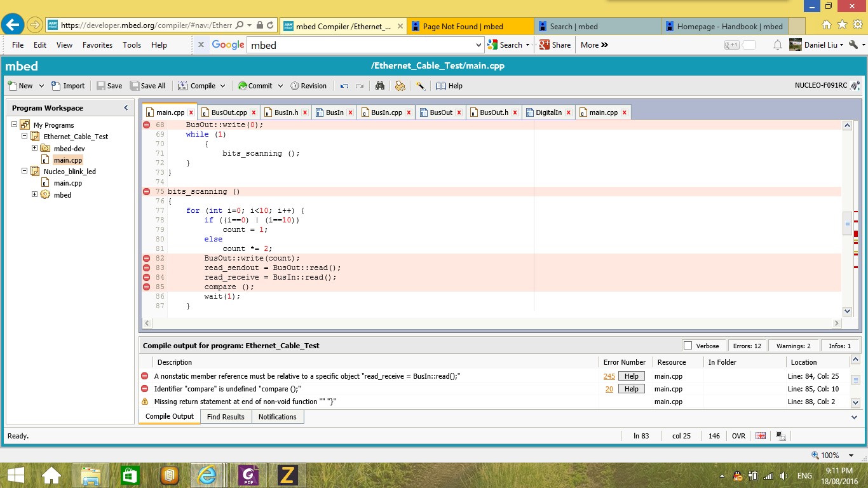Click the Find binoculars icon in toolbar

click(x=380, y=86)
